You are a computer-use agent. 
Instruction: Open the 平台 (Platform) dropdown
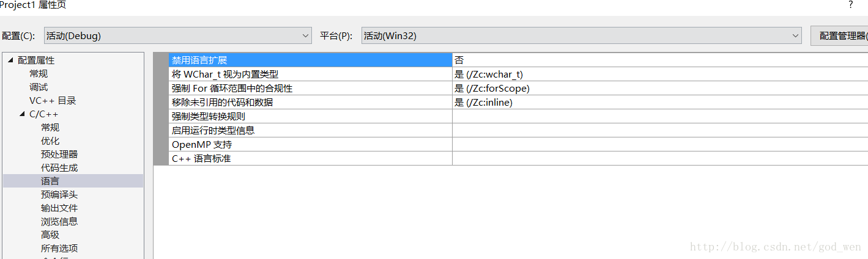(581, 36)
